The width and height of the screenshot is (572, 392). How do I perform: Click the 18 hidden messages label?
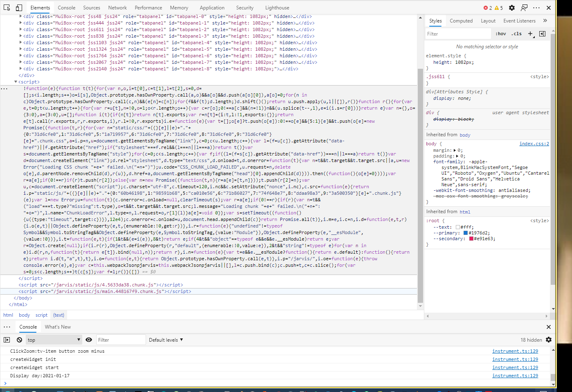pyautogui.click(x=531, y=340)
